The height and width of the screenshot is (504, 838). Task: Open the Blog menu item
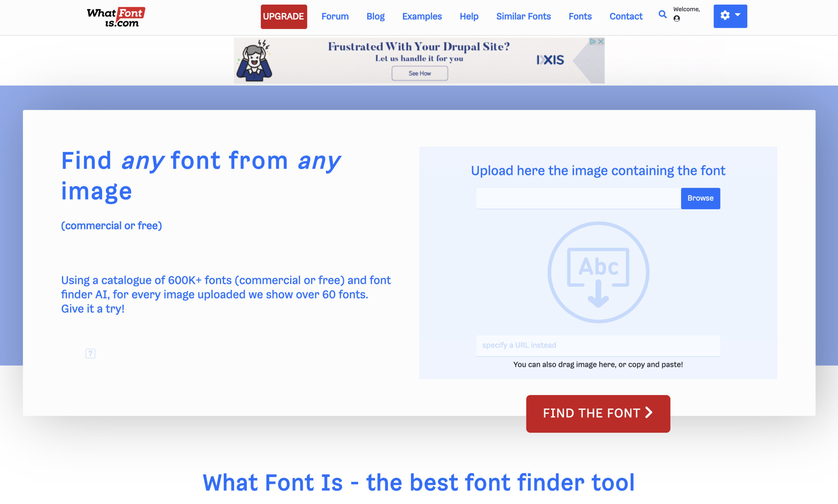(x=375, y=16)
